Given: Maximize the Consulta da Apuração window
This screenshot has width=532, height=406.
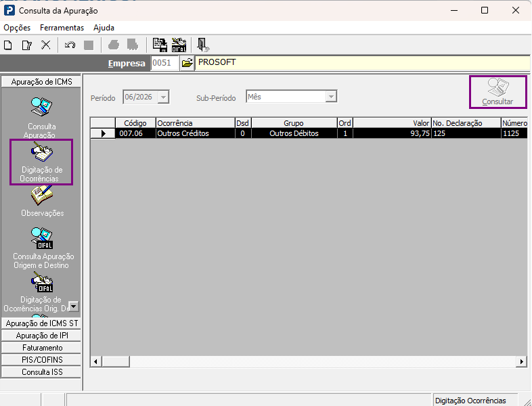Looking at the screenshot, I should pyautogui.click(x=485, y=10).
